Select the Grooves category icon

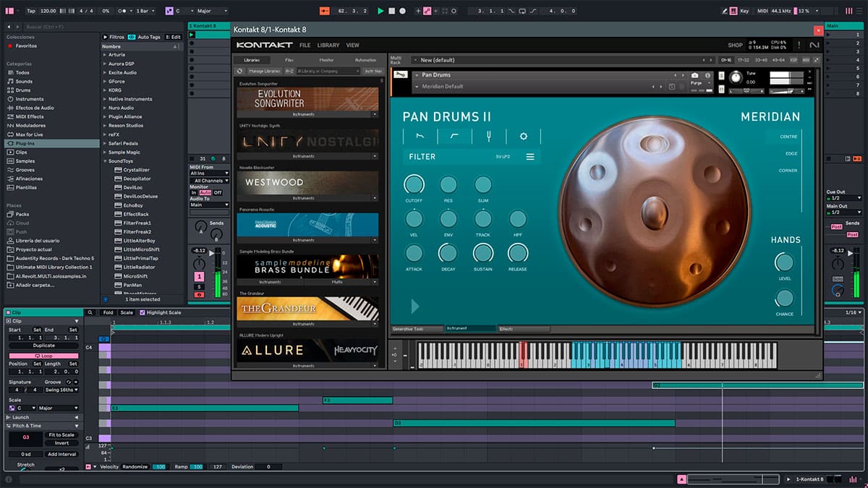tap(10, 170)
